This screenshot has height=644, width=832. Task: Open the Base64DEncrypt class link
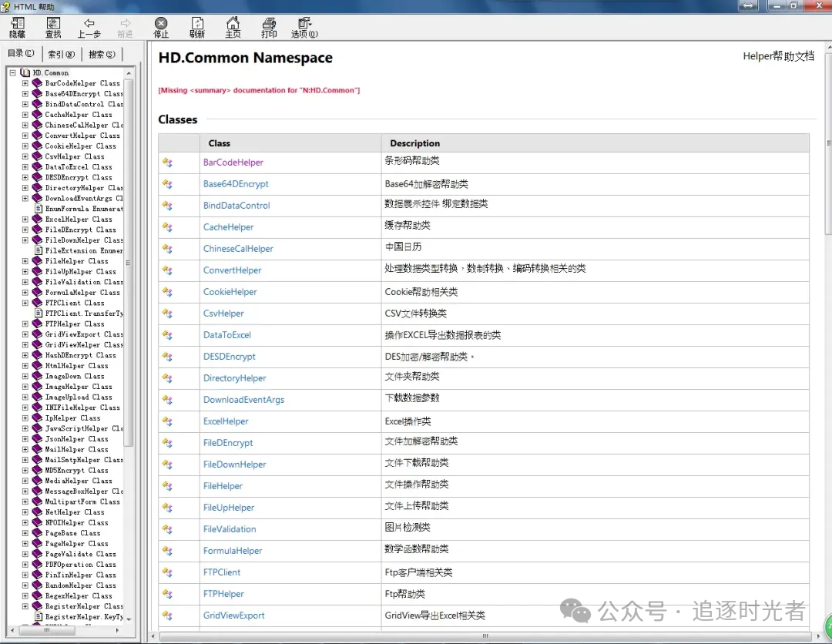(x=236, y=184)
